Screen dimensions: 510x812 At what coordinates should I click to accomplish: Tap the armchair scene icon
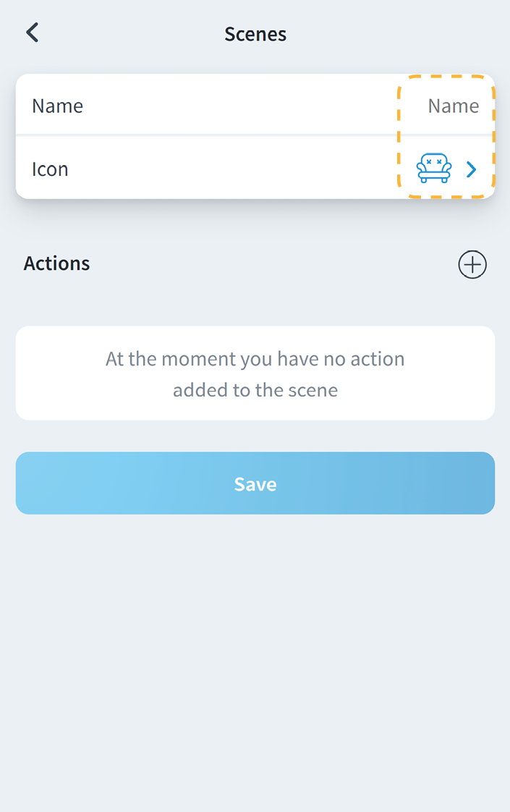pyautogui.click(x=433, y=169)
